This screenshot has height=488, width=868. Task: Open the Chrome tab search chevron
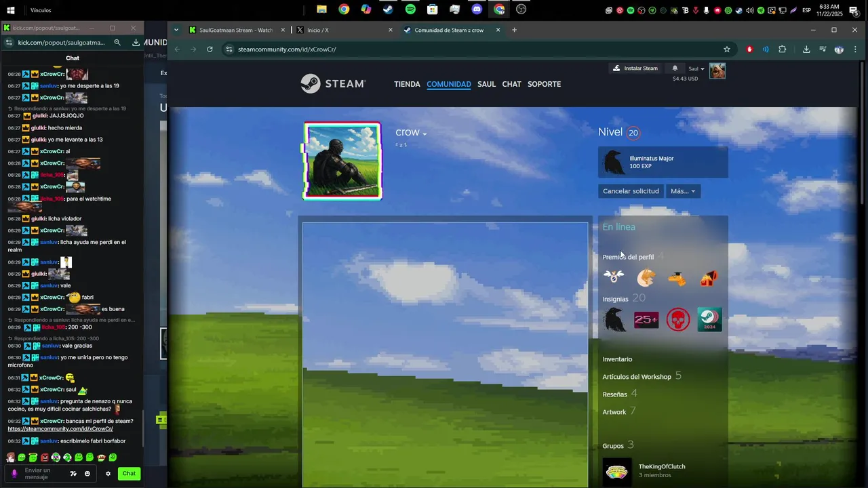(x=176, y=30)
